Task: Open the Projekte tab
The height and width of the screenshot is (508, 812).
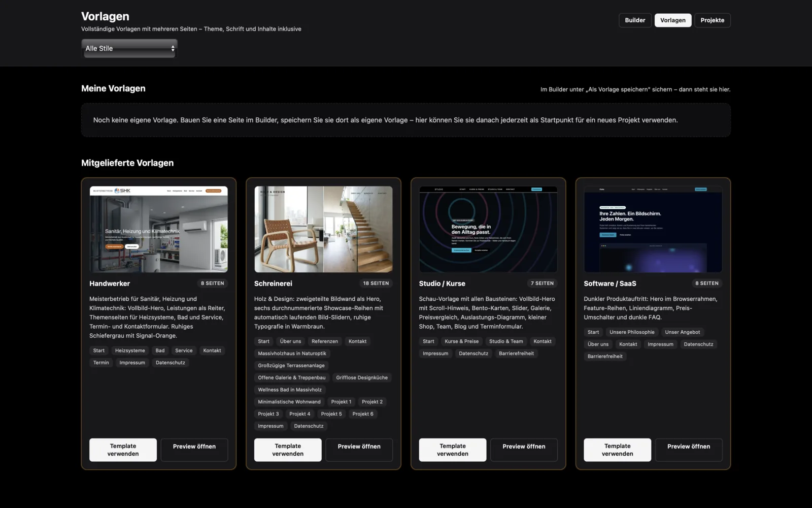Action: coord(713,20)
